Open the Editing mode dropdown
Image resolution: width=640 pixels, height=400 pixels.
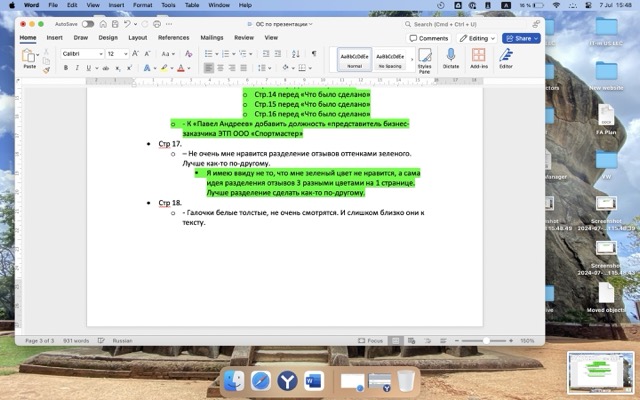click(477, 38)
